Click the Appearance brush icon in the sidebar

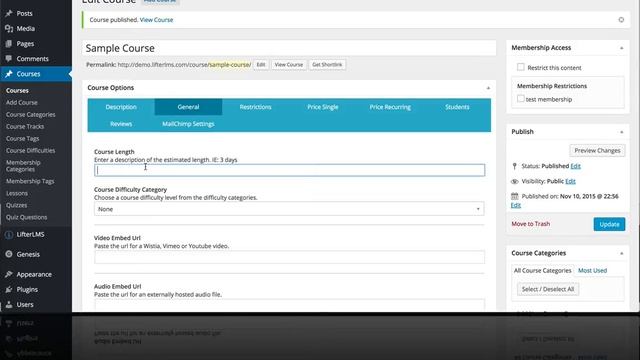tap(9, 274)
